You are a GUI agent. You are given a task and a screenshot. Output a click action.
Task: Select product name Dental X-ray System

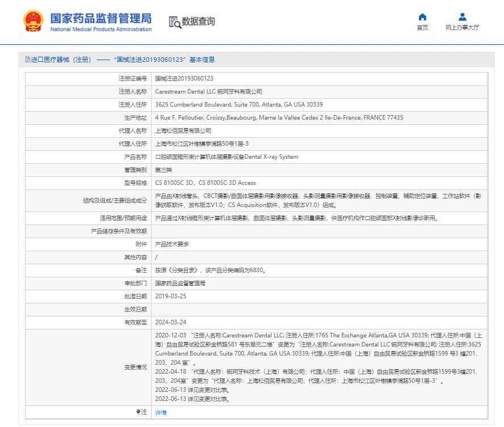click(226, 157)
